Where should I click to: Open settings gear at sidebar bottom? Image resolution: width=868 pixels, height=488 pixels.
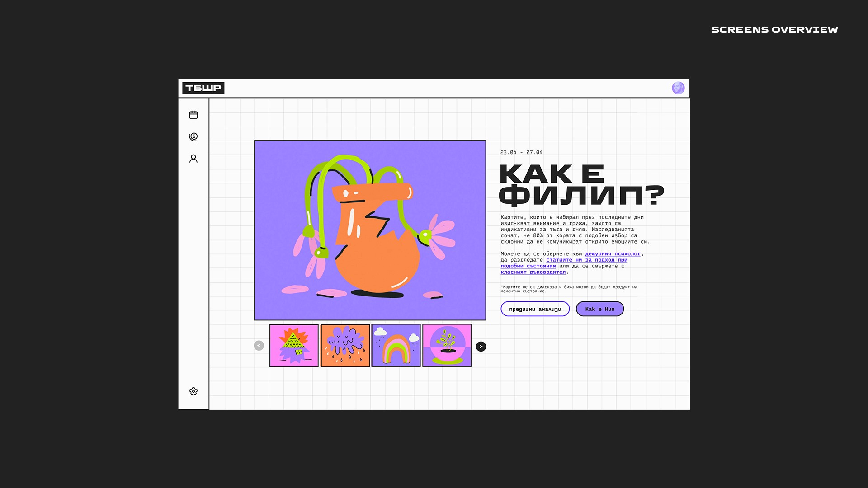tap(193, 391)
